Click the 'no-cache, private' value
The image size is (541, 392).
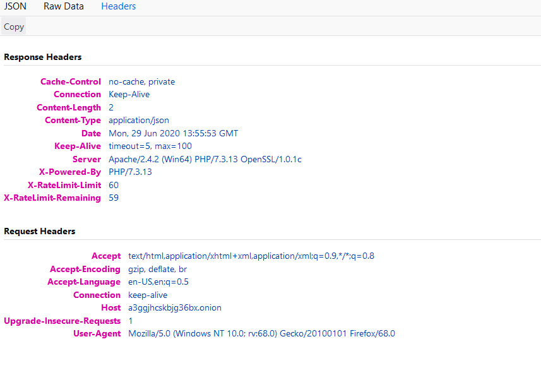click(142, 82)
